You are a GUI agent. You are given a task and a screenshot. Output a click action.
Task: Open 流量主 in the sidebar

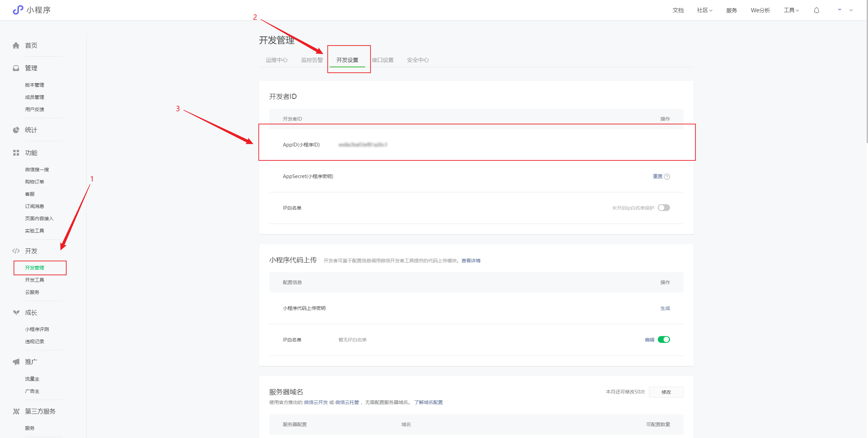point(32,379)
